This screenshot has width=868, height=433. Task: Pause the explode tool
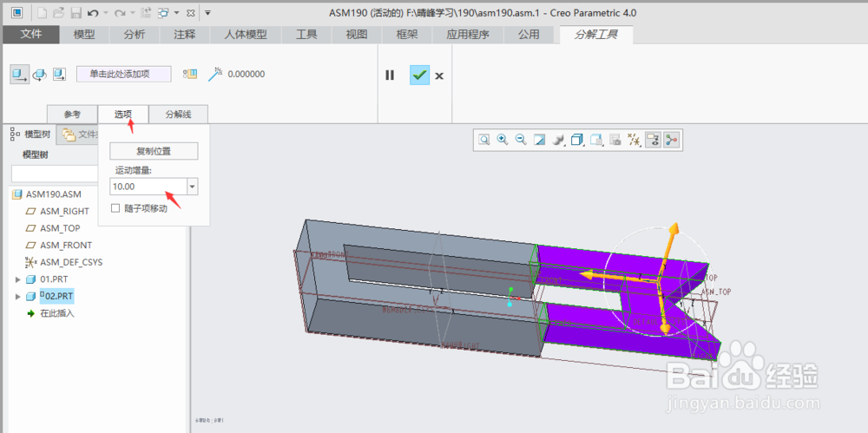click(x=390, y=75)
